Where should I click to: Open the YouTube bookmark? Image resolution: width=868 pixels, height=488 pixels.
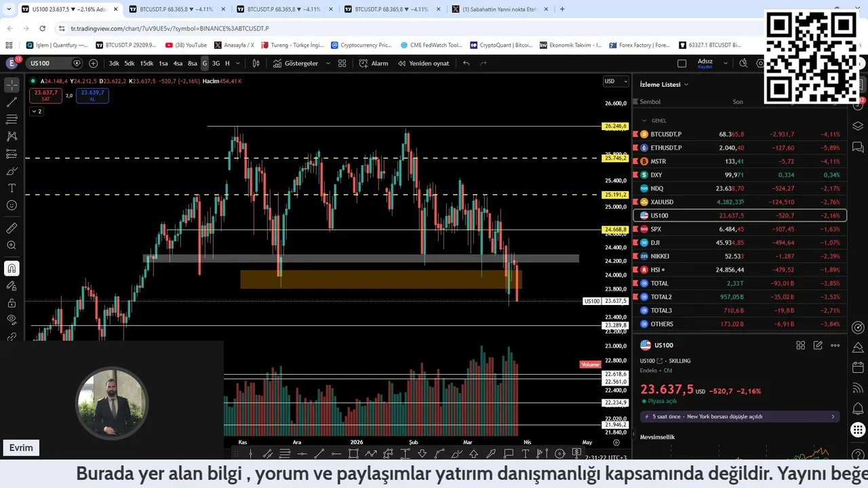pos(185,45)
